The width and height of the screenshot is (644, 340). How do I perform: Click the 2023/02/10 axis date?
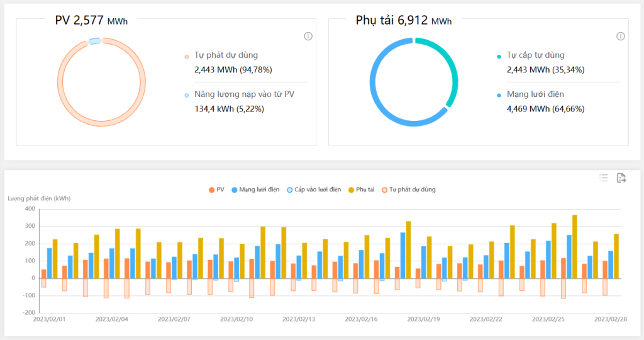[236, 319]
